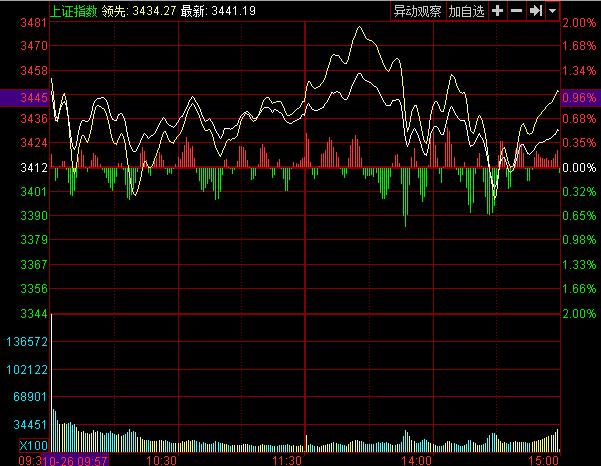
Task: Click the 11:30 time axis label
Action: (288, 460)
